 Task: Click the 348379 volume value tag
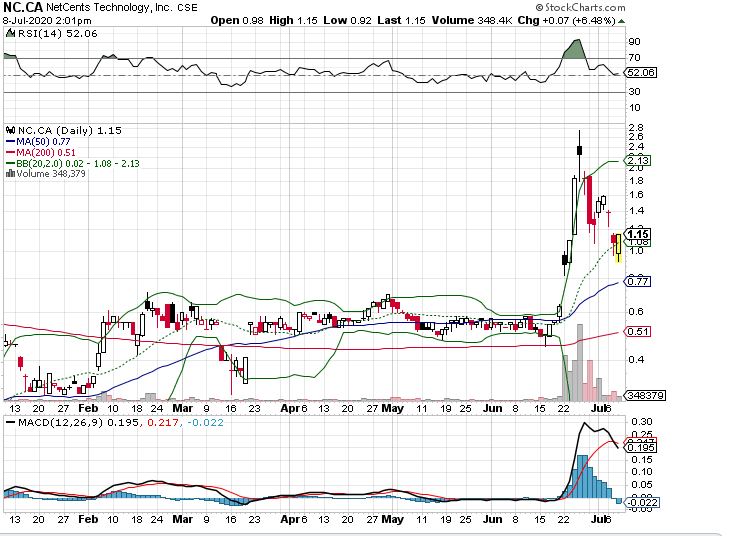646,395
